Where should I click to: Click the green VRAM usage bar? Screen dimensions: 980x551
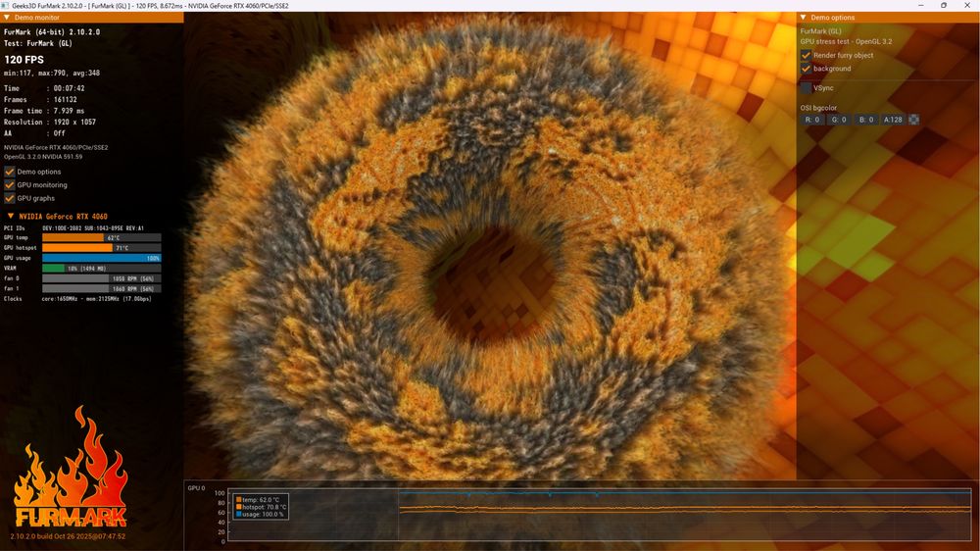click(53, 269)
